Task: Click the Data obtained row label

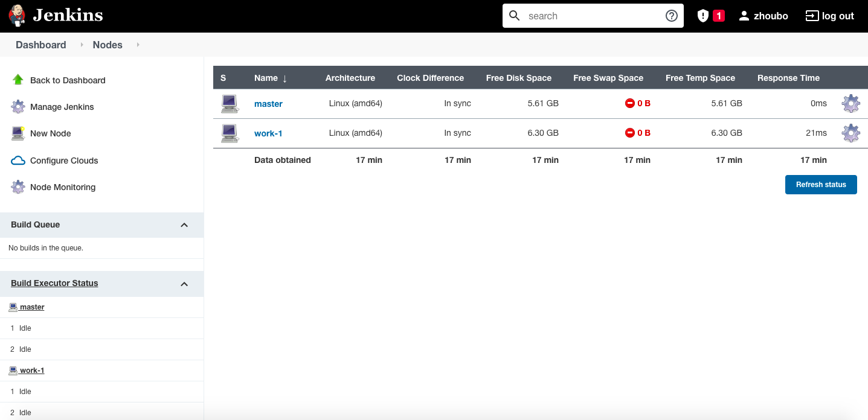Action: pos(283,160)
